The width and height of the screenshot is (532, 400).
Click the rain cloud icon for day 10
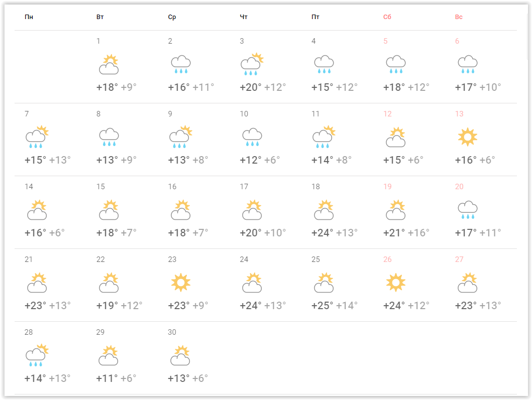pos(252,137)
